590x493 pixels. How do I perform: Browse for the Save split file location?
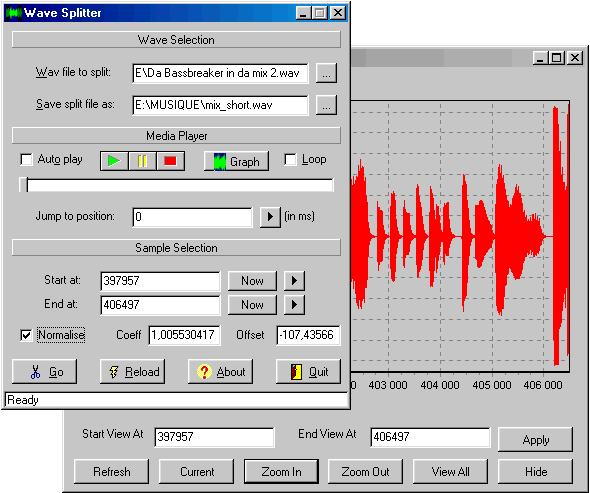[x=326, y=105]
